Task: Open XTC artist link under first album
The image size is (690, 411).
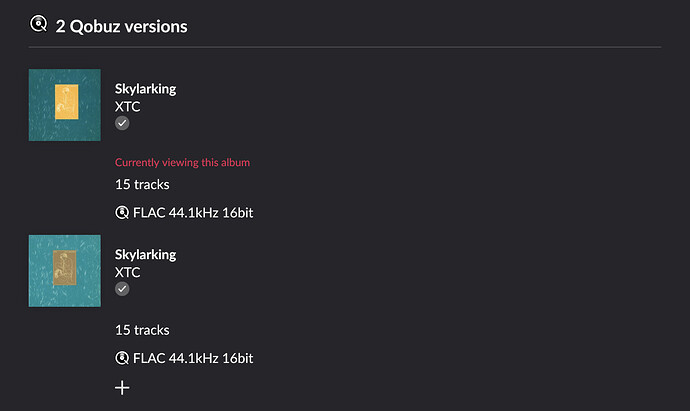Action: 128,106
